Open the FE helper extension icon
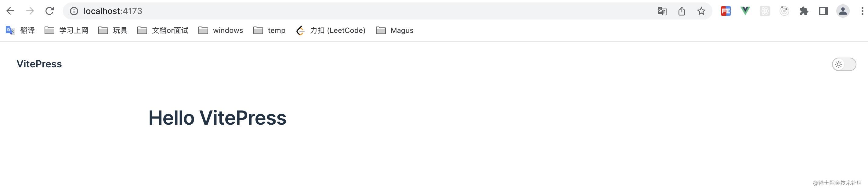 tap(725, 11)
